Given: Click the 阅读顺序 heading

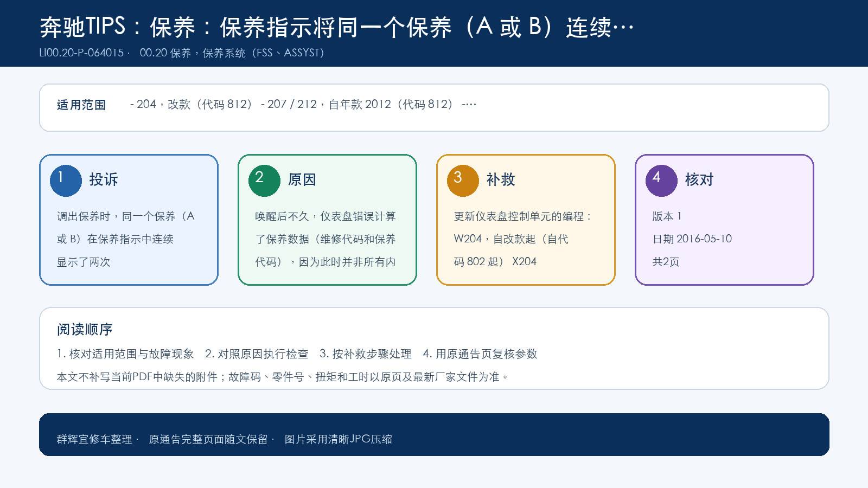Looking at the screenshot, I should pos(85,329).
